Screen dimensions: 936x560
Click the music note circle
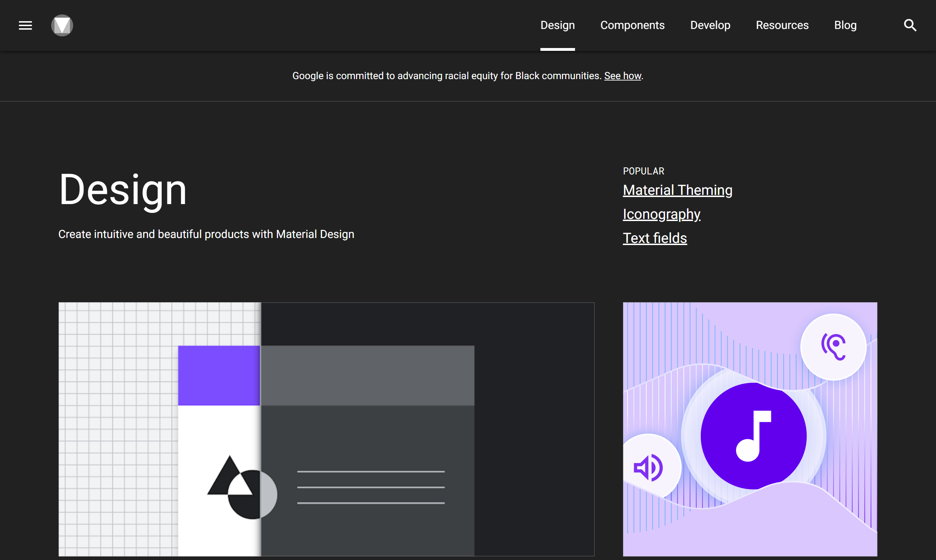[753, 436]
